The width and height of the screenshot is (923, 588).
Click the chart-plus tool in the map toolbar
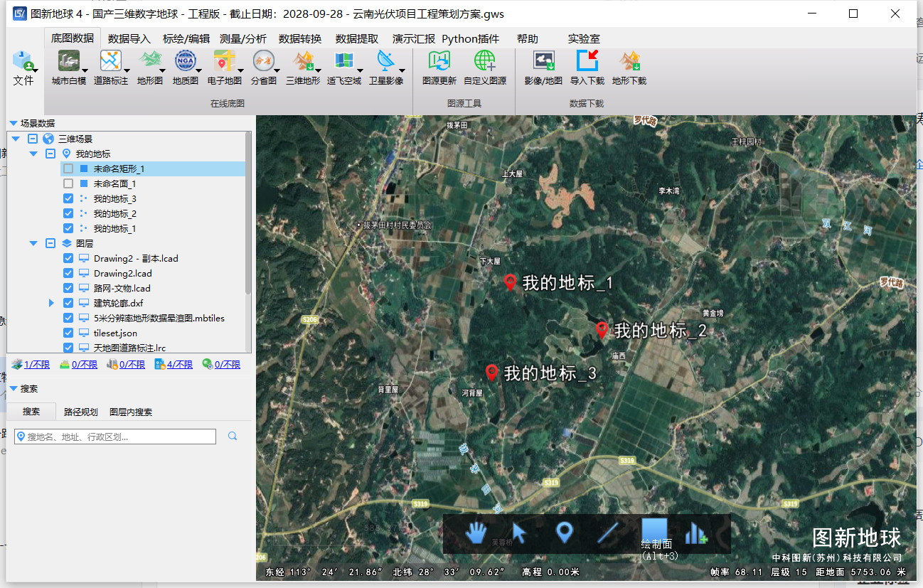(x=696, y=533)
